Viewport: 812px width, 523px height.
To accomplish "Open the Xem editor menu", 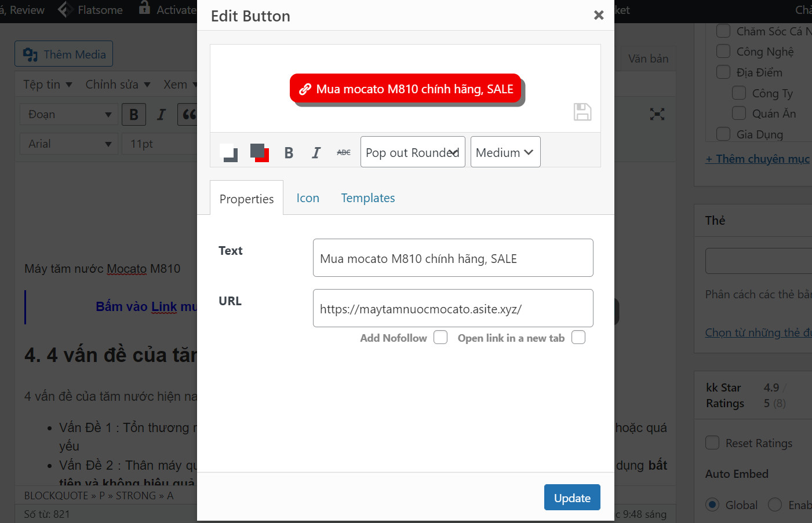I will (x=180, y=85).
